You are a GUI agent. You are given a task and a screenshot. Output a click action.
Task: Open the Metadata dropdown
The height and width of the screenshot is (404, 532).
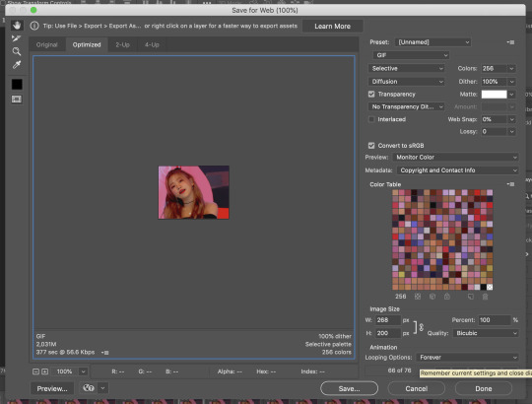pyautogui.click(x=457, y=170)
